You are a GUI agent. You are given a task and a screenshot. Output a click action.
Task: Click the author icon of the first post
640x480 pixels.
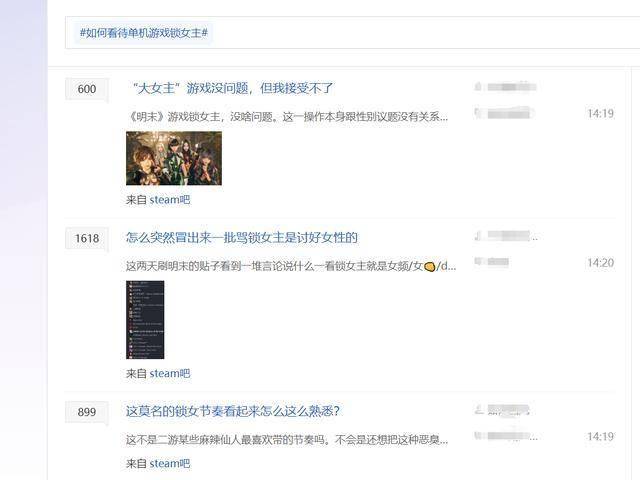pos(478,87)
